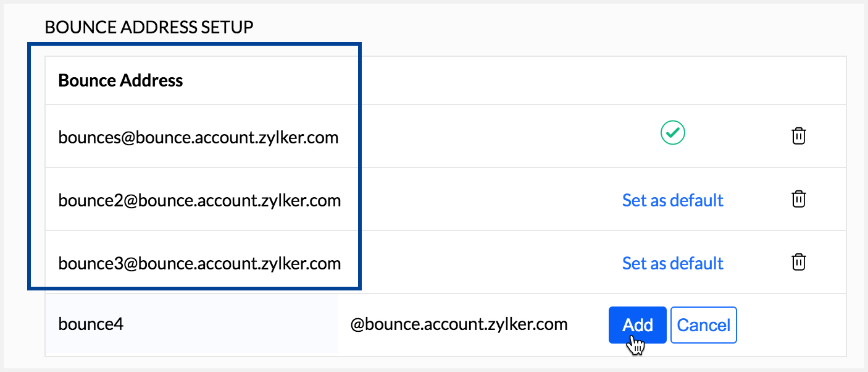Click the @bounce.account.zylker.com domain suffix label
This screenshot has width=868, height=372.
click(x=459, y=324)
